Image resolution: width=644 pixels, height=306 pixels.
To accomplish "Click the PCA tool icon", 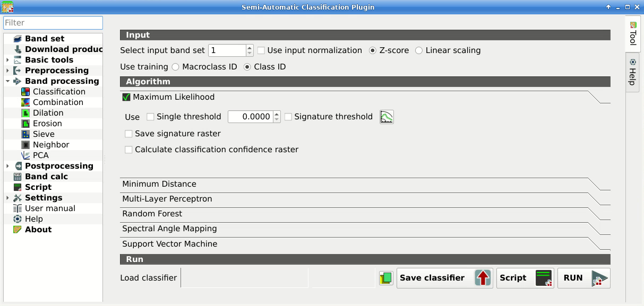I will pyautogui.click(x=25, y=155).
